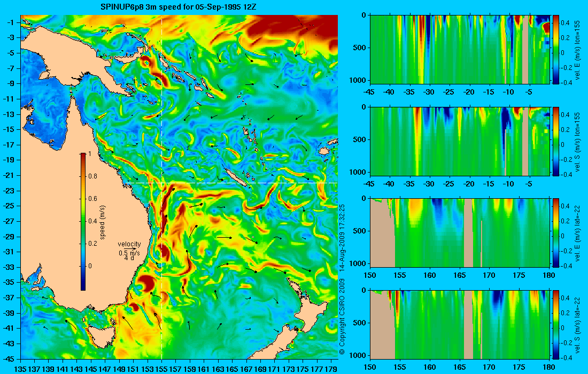This screenshot has width=588, height=374.
Task: Click the color bar of the vel. S lon=155 panel
Action: (x=556, y=141)
